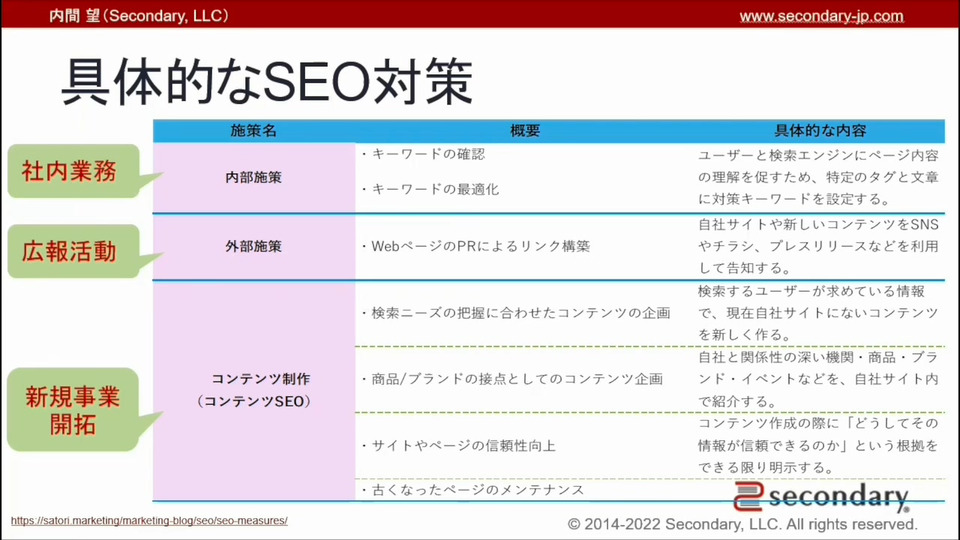Click the WebページのPRによるリンク構築 bullet
The height and width of the screenshot is (540, 960).
click(x=475, y=246)
